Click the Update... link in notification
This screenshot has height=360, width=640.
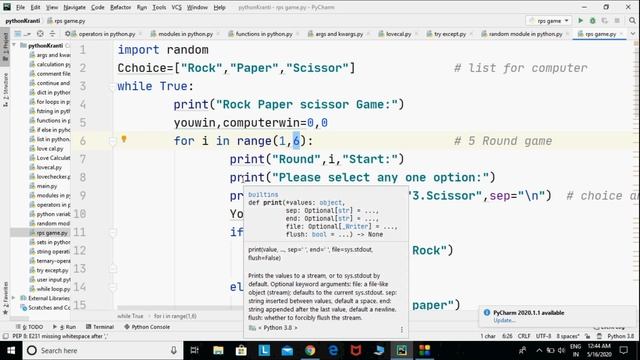[504, 320]
